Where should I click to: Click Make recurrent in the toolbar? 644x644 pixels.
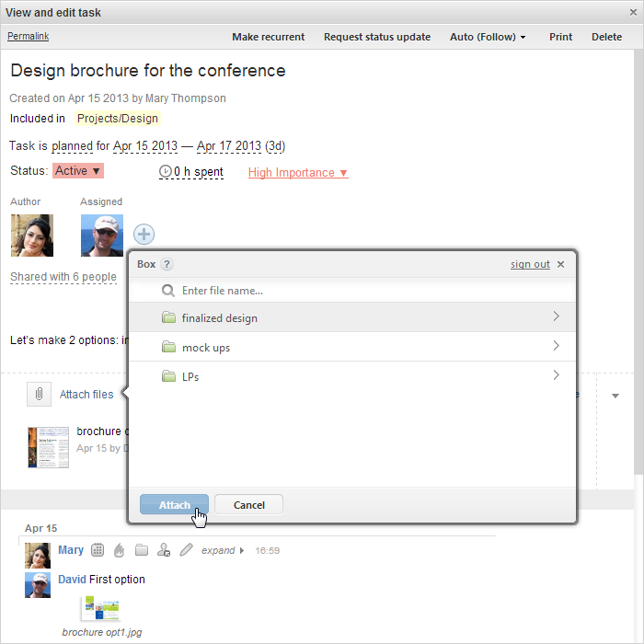268,37
